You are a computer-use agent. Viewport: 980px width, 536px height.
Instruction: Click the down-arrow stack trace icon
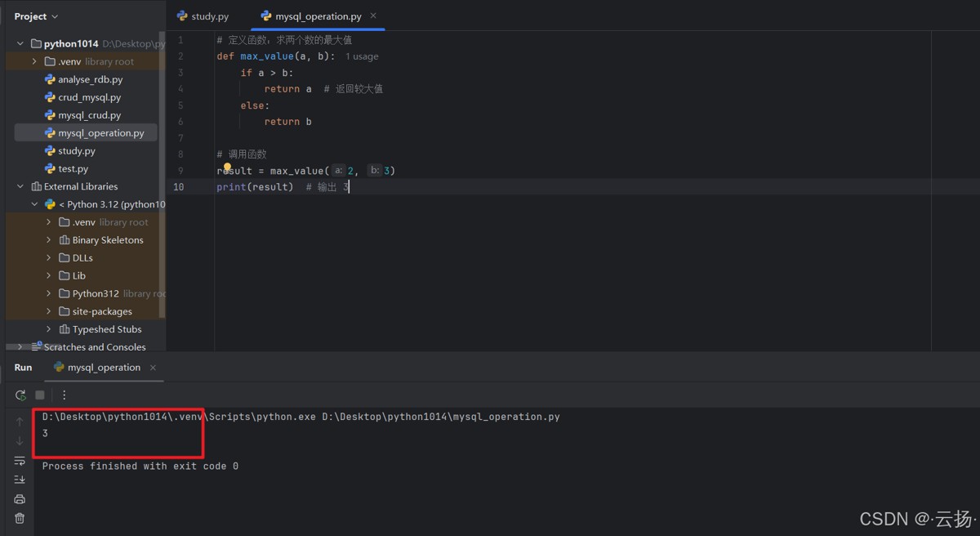click(20, 441)
